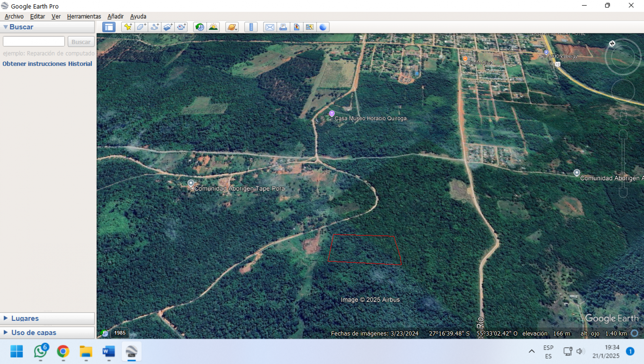
Task: Open the Ver menu
Action: tap(56, 16)
